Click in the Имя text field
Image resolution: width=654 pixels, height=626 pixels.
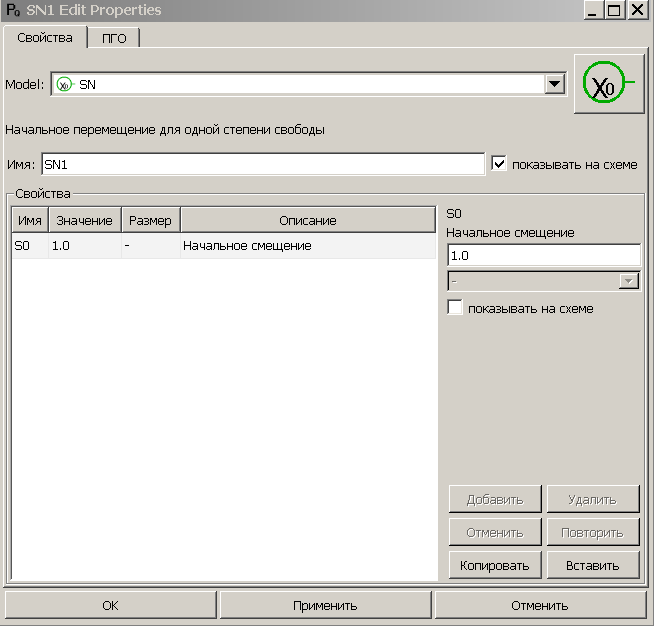[x=262, y=164]
